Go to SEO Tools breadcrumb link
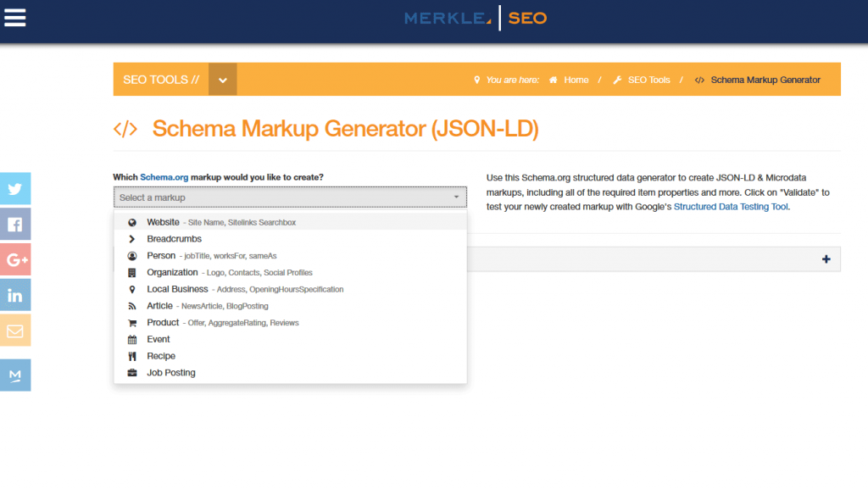 click(x=648, y=80)
